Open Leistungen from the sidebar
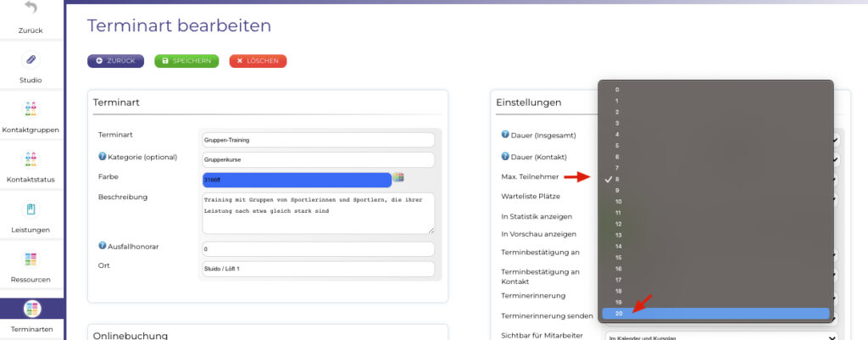This screenshot has height=340, width=868. 31,209
